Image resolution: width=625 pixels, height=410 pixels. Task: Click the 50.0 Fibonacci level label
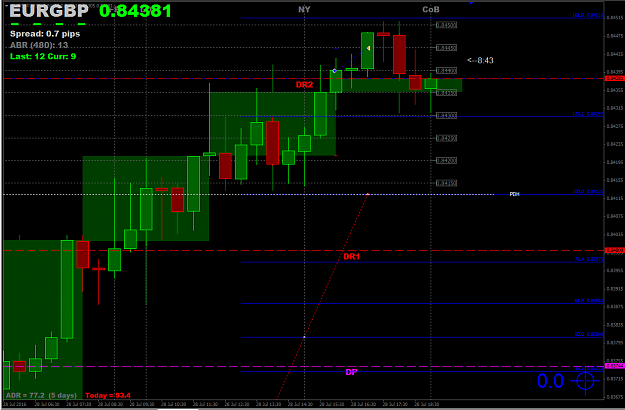[588, 334]
